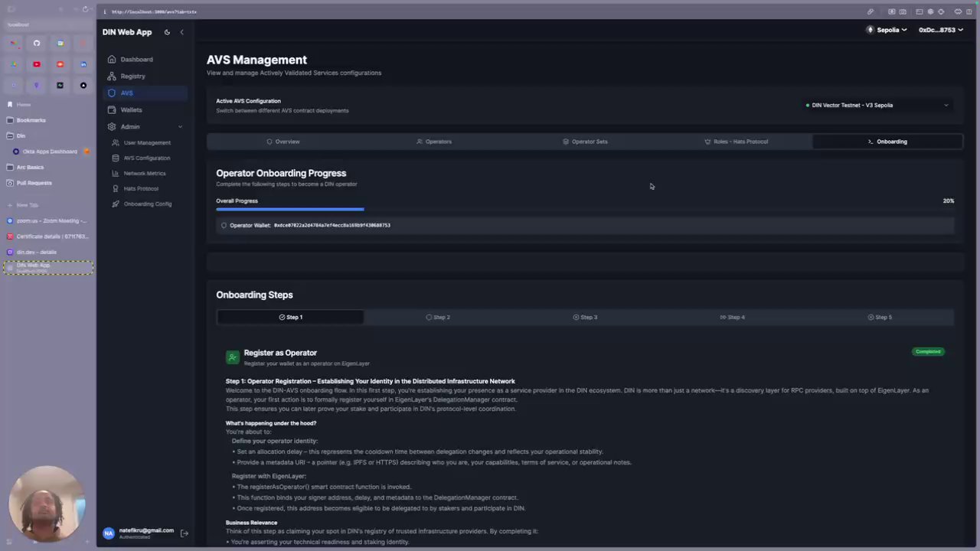Sign out using the logout icon
Viewport: 980px width, 551px height.
click(184, 533)
